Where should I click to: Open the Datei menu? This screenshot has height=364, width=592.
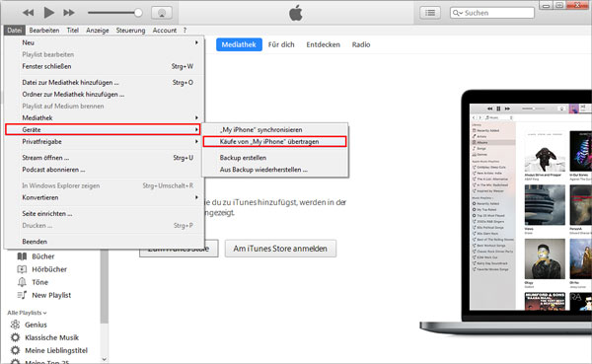pyautogui.click(x=15, y=31)
